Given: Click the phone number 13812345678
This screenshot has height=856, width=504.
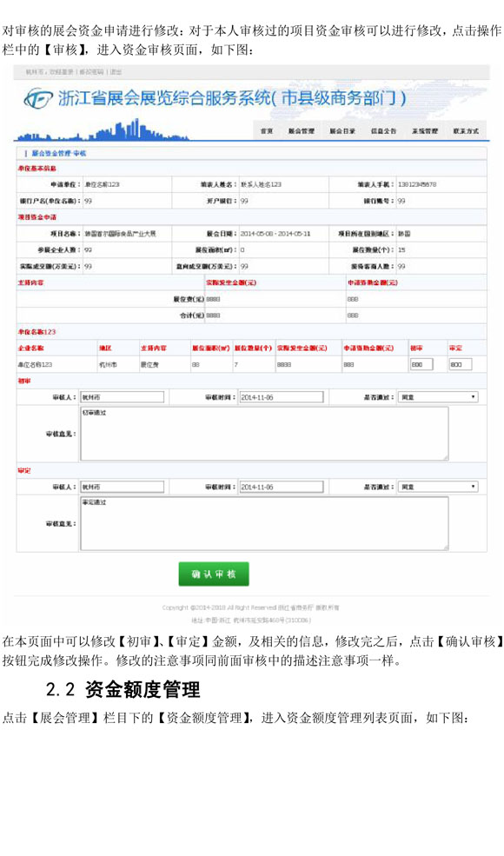Looking at the screenshot, I should tap(417, 184).
